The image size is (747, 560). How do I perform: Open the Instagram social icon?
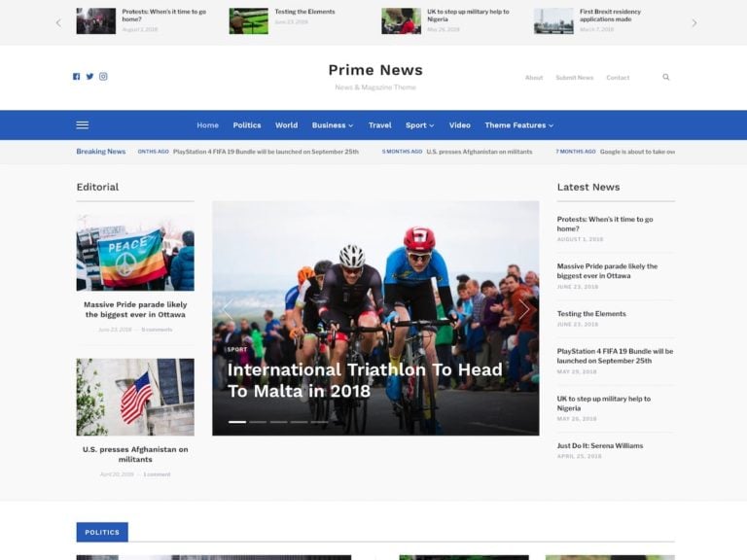click(103, 76)
